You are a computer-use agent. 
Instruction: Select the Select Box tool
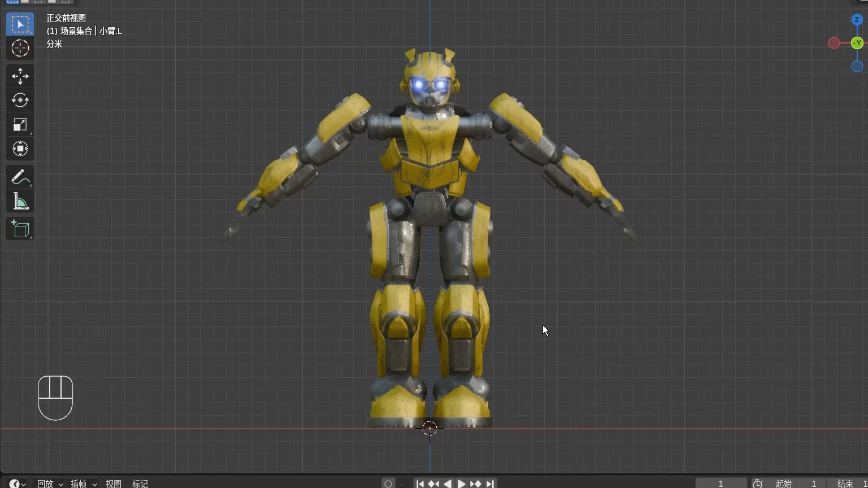pos(20,24)
